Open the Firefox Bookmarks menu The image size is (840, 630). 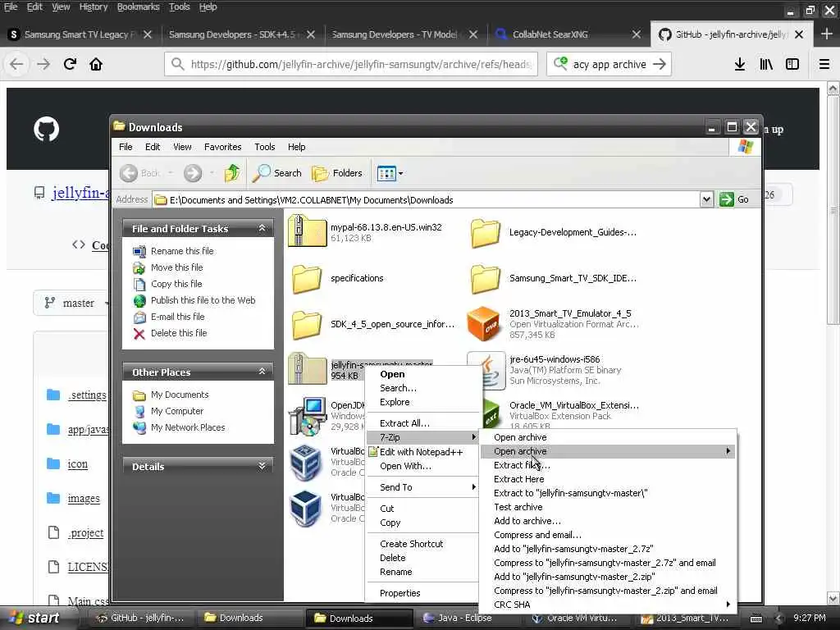[138, 7]
